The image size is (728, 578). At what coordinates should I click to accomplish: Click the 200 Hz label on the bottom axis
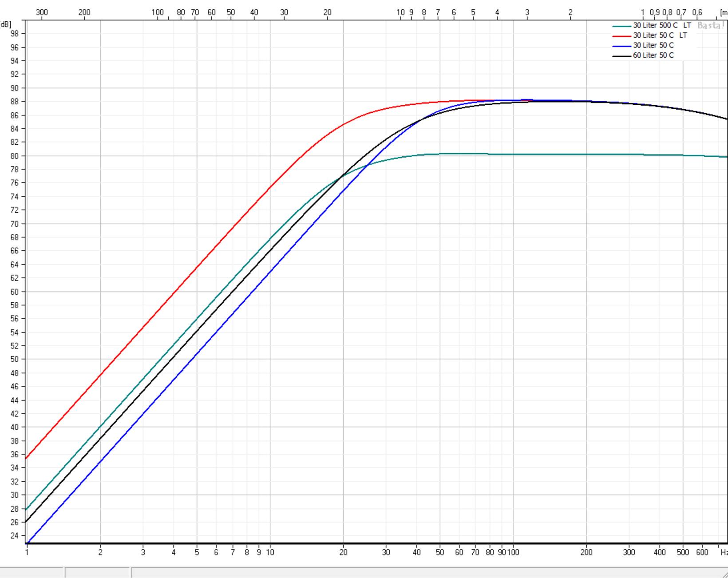coord(586,552)
